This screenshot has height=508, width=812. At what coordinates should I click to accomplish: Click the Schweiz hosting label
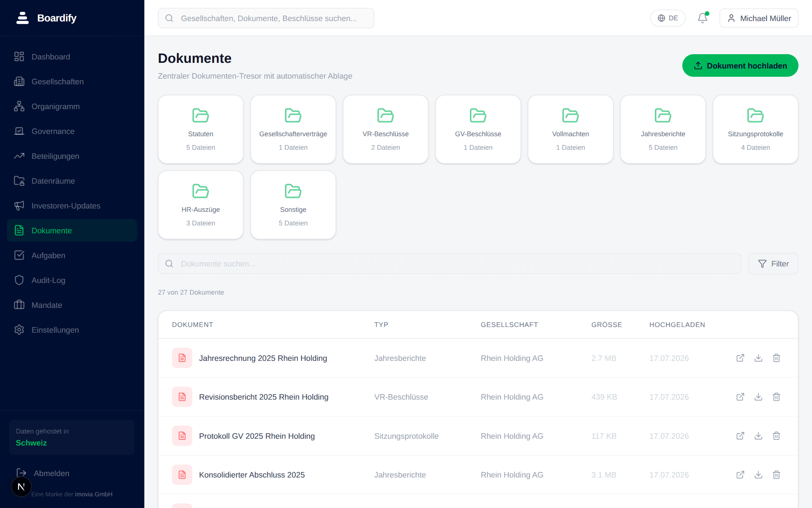click(31, 443)
